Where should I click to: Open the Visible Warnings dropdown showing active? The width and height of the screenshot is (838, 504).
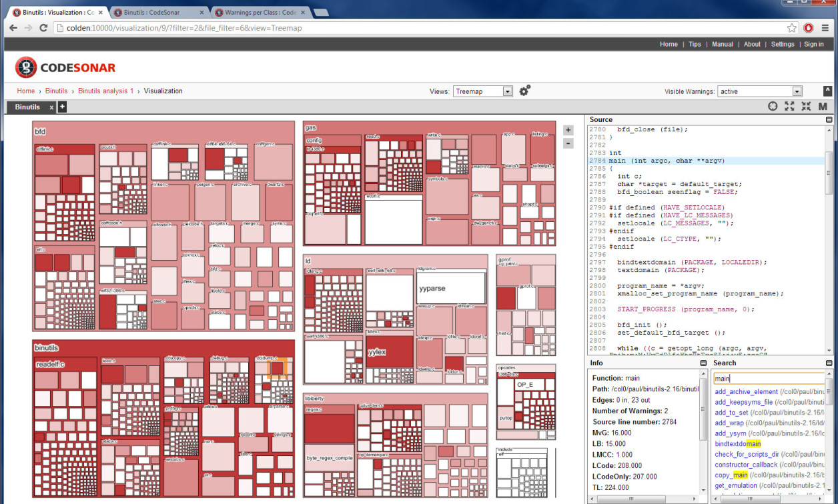[760, 91]
